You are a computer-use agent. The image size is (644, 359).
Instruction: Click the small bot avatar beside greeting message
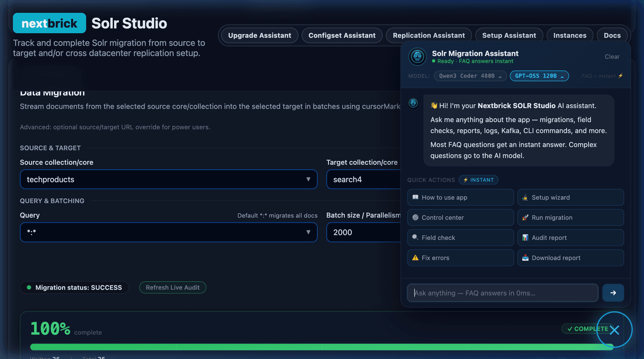pos(413,103)
